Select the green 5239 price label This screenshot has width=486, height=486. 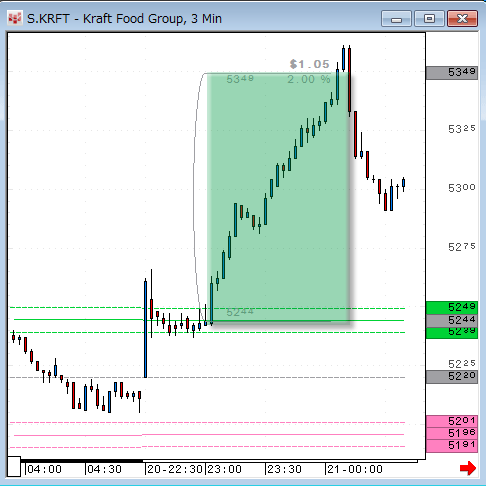(452, 333)
